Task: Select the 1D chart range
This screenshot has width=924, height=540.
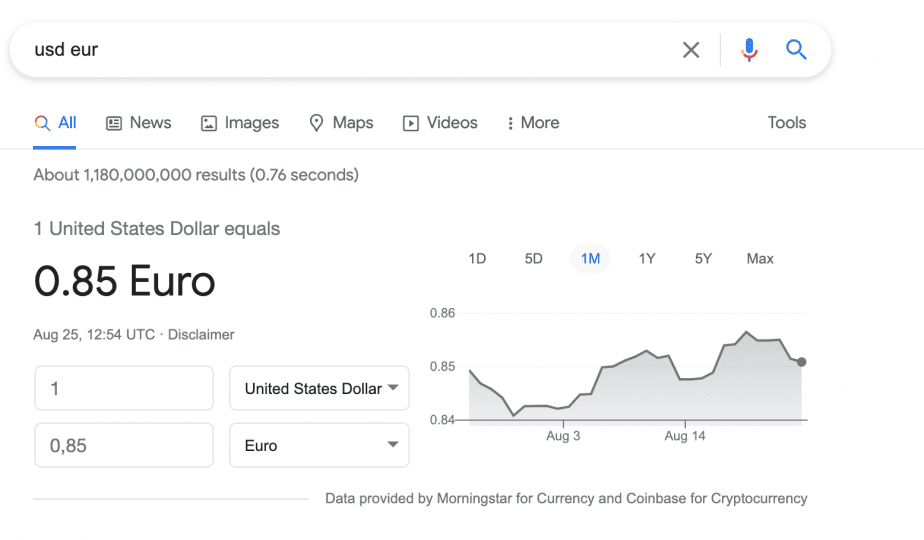Action: click(x=477, y=259)
